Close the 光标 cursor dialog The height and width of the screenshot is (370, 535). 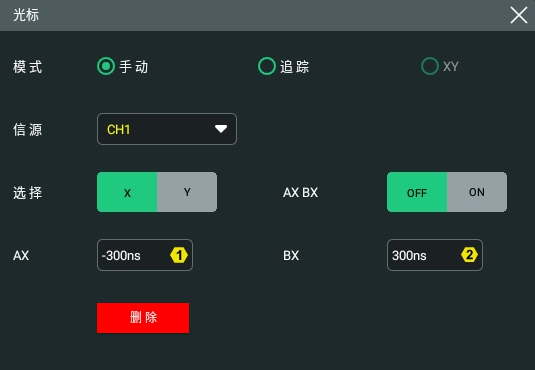pyautogui.click(x=519, y=15)
